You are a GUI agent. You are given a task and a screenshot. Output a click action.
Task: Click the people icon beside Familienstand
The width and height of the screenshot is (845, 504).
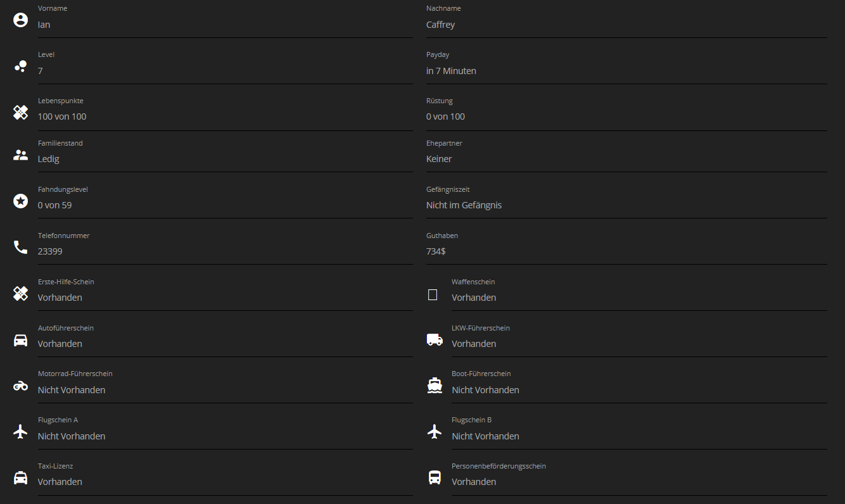pos(20,154)
